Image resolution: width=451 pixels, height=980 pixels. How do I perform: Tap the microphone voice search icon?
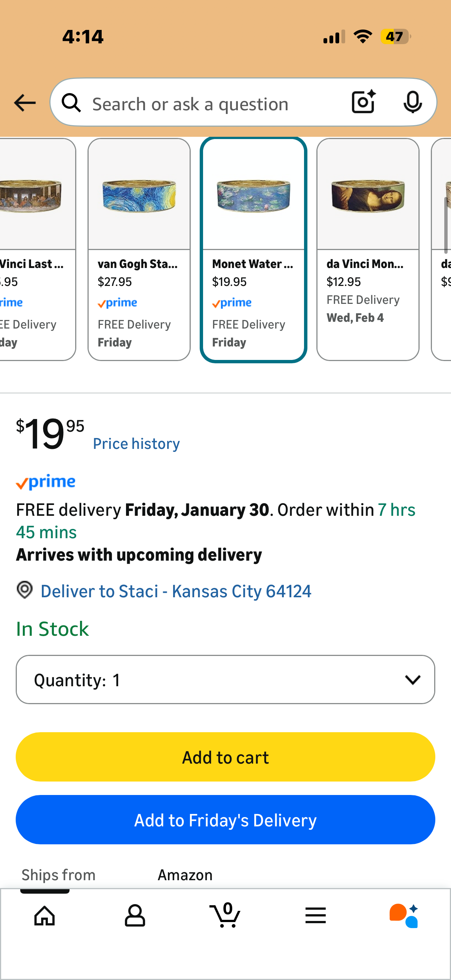pyautogui.click(x=412, y=102)
